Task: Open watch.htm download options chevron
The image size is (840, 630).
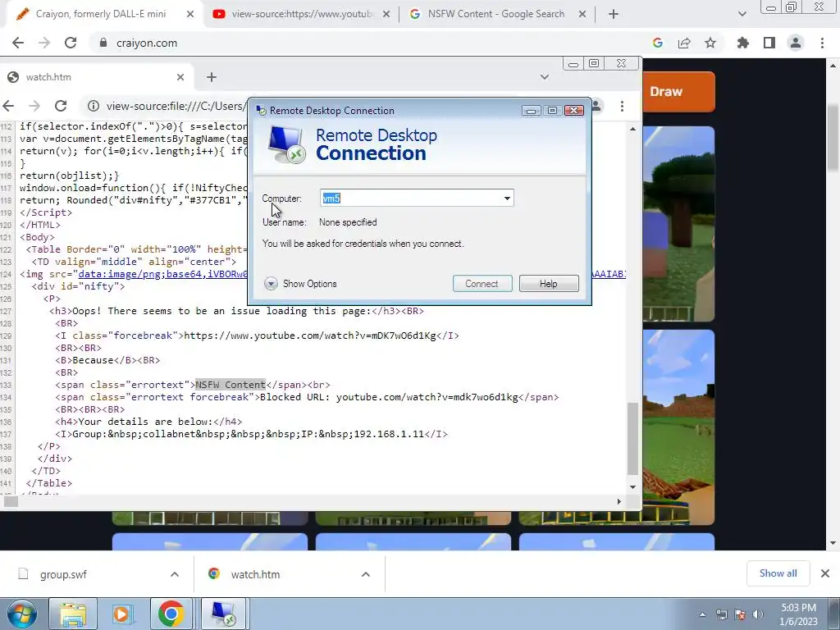Action: coord(366,574)
